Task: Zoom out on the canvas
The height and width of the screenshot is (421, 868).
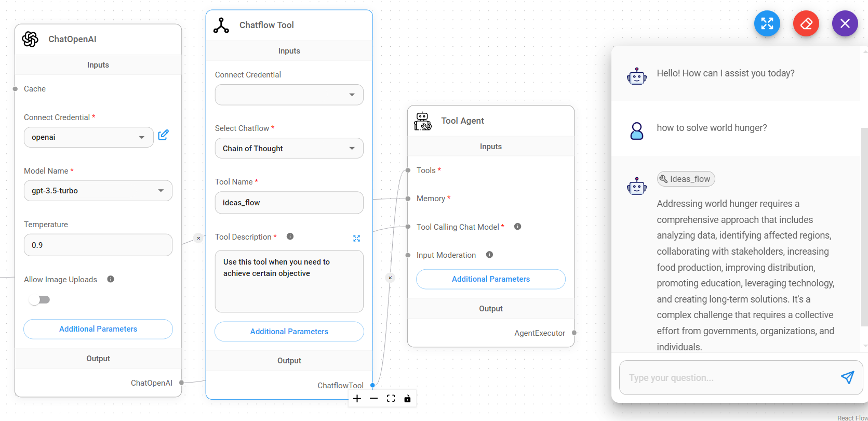Action: click(374, 399)
